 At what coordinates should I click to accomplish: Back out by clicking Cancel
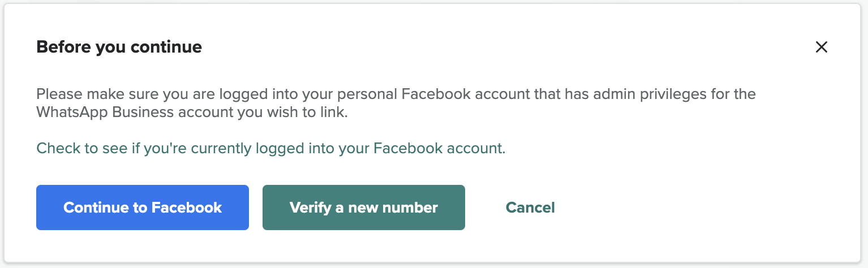530,208
